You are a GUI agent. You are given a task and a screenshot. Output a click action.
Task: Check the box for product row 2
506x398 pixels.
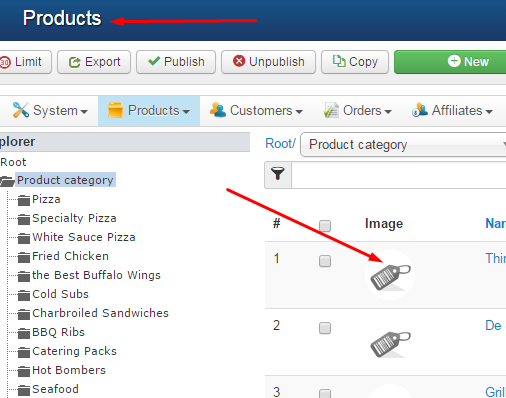click(325, 328)
